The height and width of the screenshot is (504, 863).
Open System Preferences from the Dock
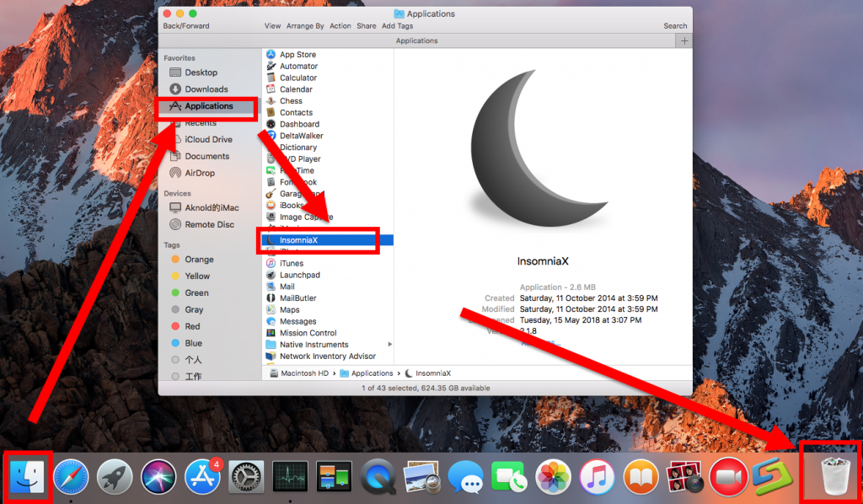pos(246,478)
